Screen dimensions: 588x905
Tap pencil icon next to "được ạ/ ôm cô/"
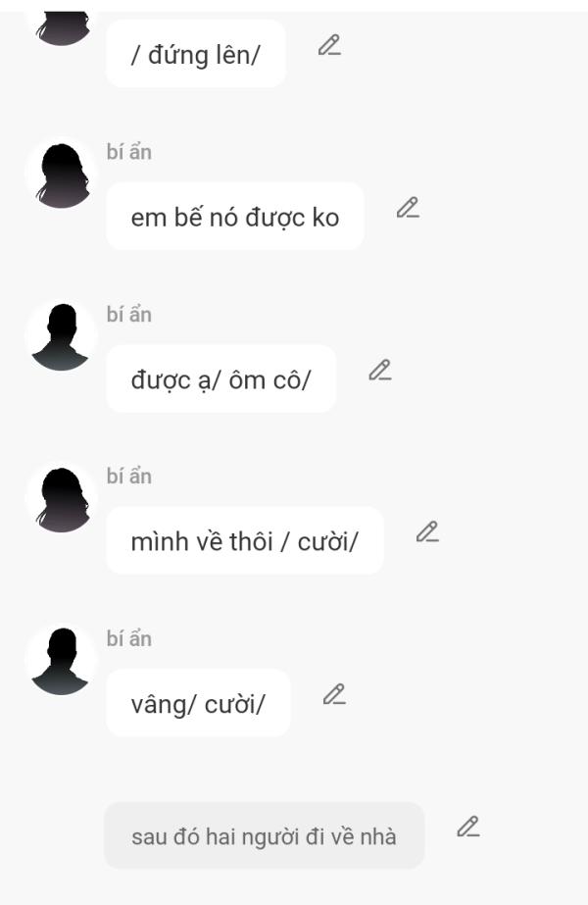(x=380, y=370)
